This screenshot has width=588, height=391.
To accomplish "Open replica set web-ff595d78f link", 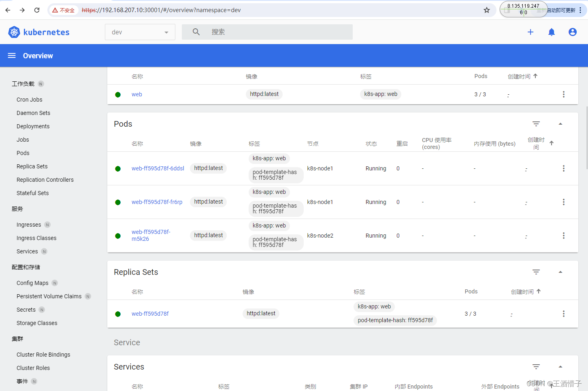I will (x=150, y=314).
